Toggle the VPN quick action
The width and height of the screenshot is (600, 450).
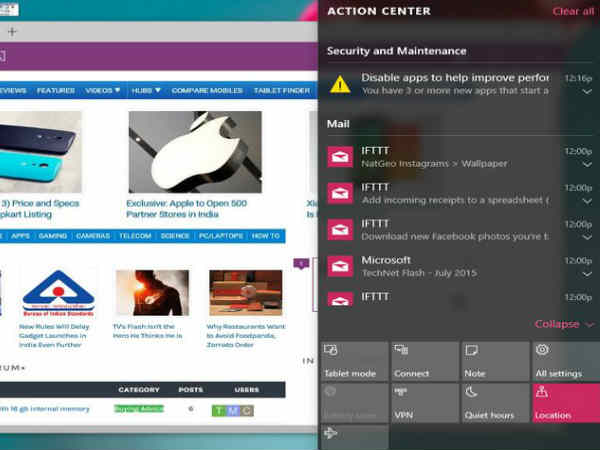click(x=425, y=403)
